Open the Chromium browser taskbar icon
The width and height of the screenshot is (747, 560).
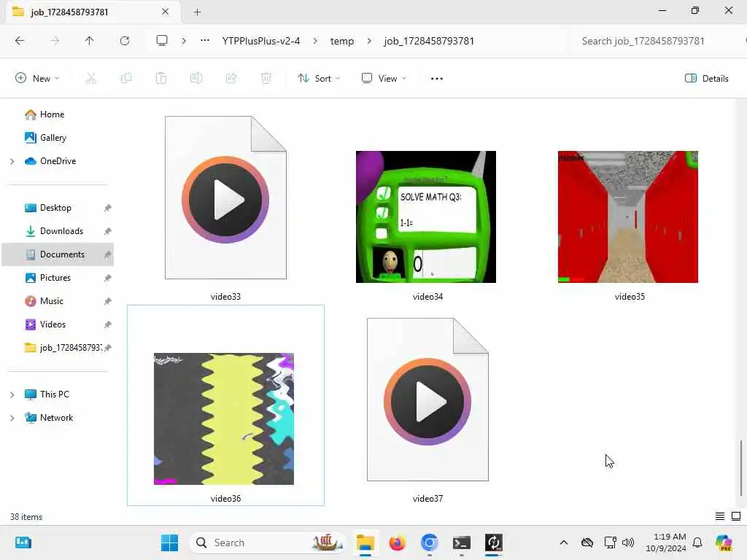click(429, 542)
